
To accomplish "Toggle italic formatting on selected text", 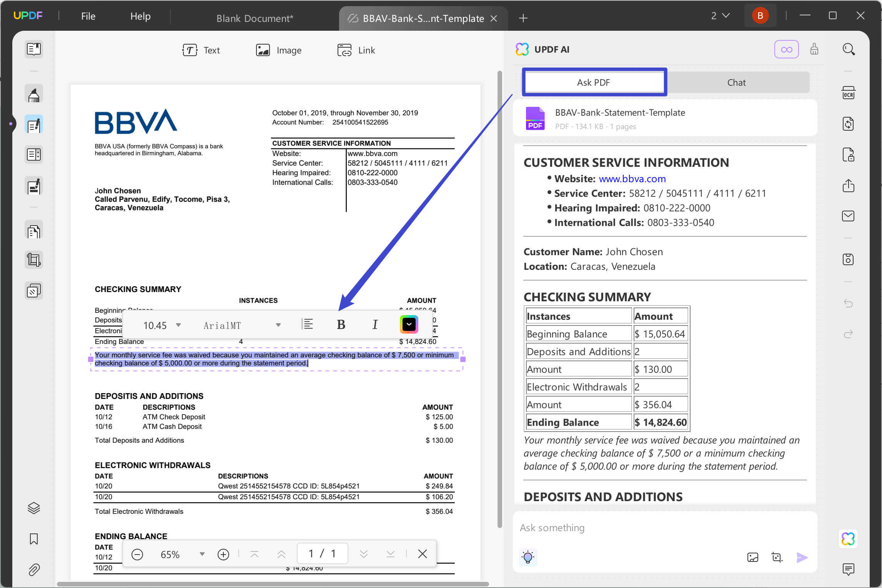I will (x=375, y=324).
